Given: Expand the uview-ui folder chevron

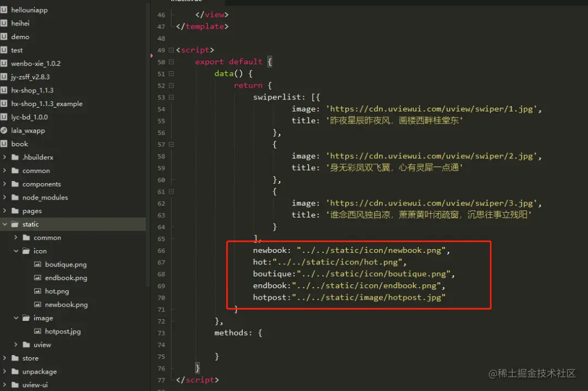Looking at the screenshot, I should point(4,384).
